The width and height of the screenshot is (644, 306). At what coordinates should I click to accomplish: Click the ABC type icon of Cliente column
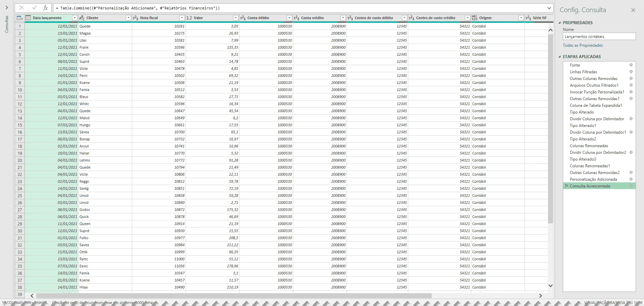(x=82, y=18)
